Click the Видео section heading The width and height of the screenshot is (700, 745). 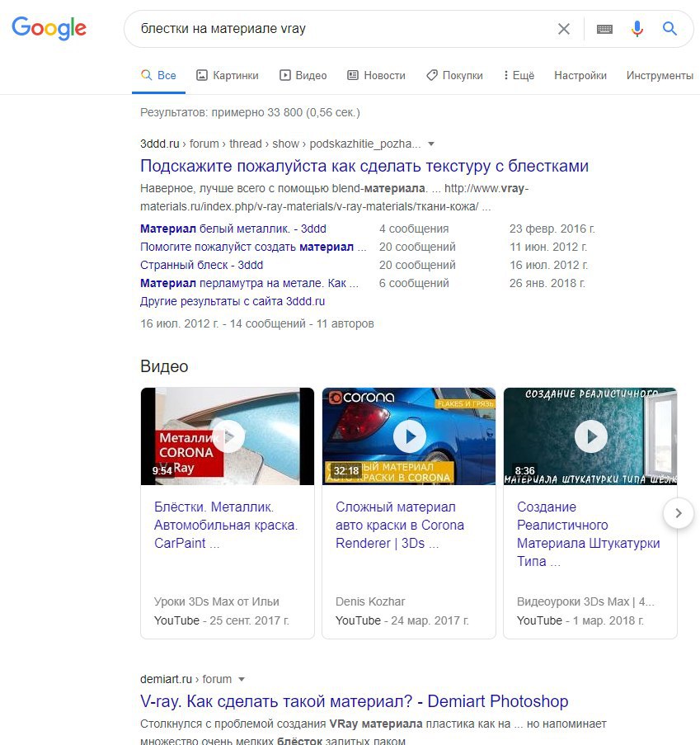tap(164, 366)
